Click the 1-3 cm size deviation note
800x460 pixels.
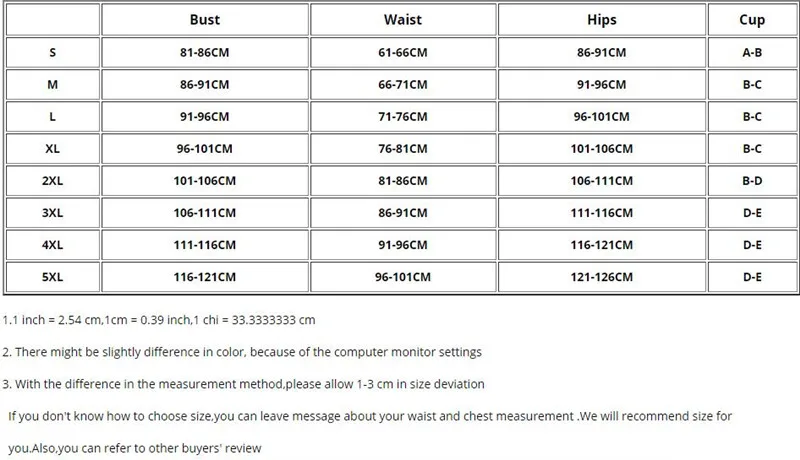[243, 384]
